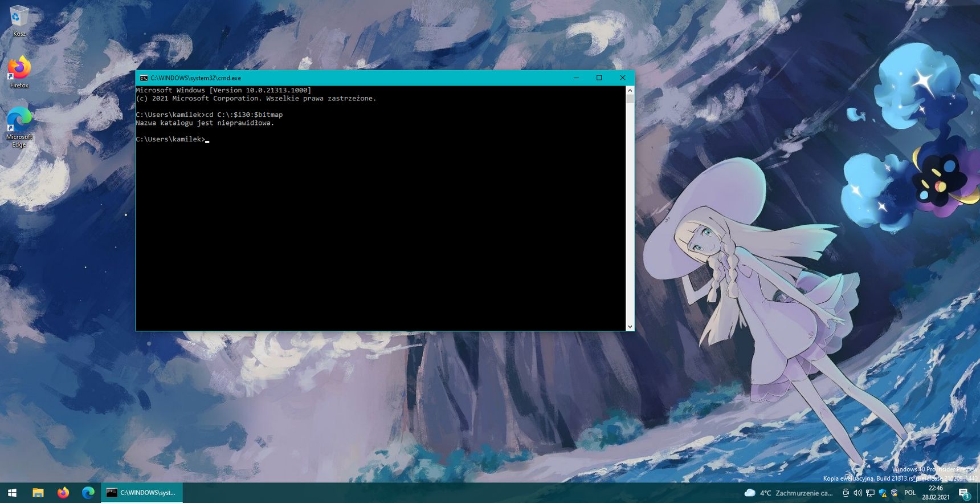
Task: Open the Kosz recycle bin icon
Action: click(19, 21)
